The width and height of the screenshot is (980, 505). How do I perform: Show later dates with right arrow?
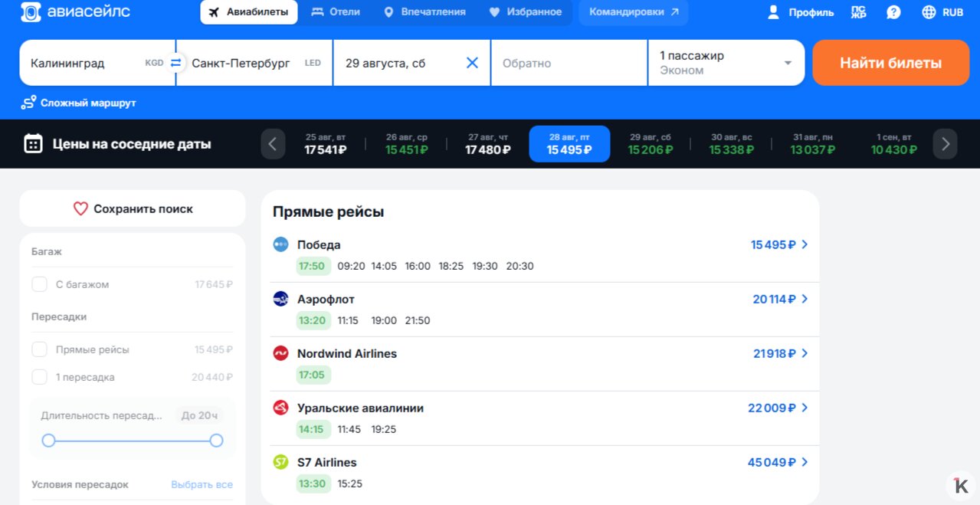[x=945, y=144]
